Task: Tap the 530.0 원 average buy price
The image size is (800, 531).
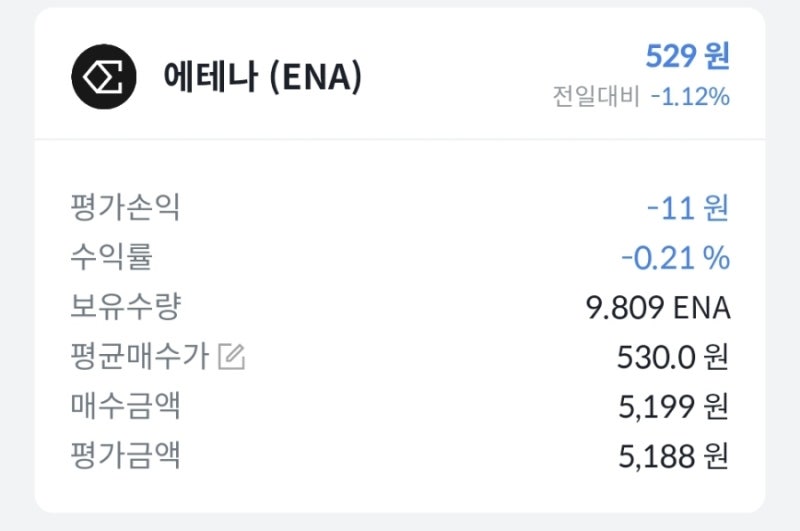Action: click(x=674, y=357)
